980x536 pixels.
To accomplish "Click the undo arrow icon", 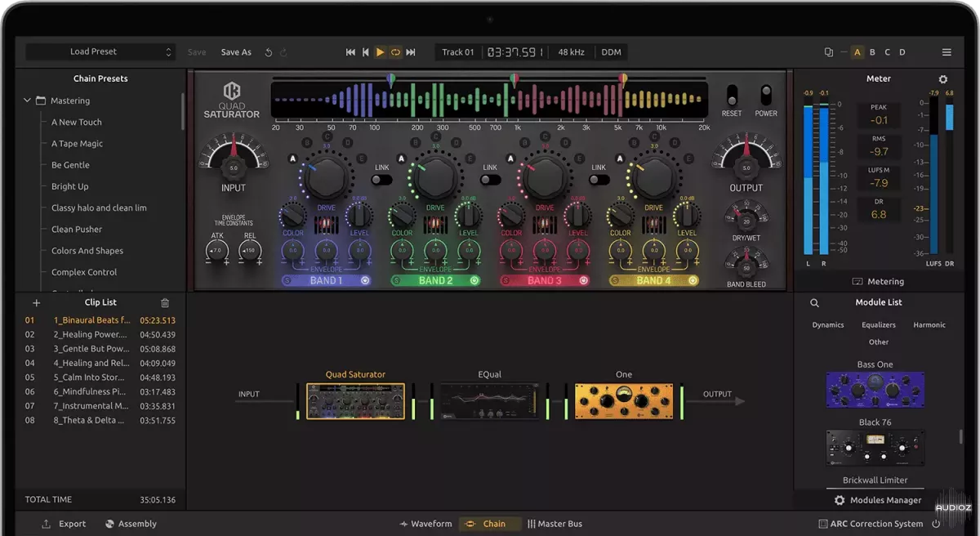I will [x=269, y=52].
